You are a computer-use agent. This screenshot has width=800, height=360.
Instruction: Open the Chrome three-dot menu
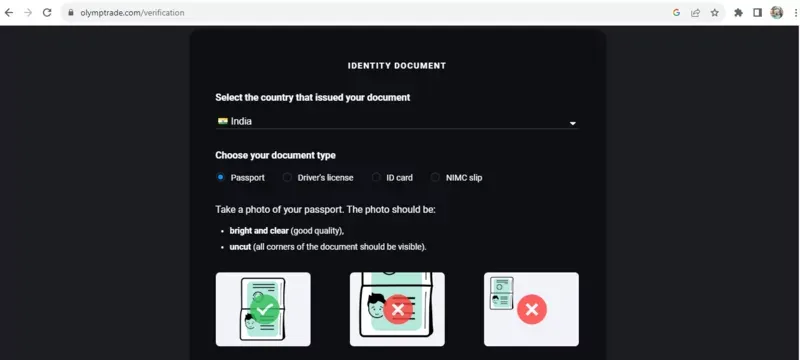[796, 13]
